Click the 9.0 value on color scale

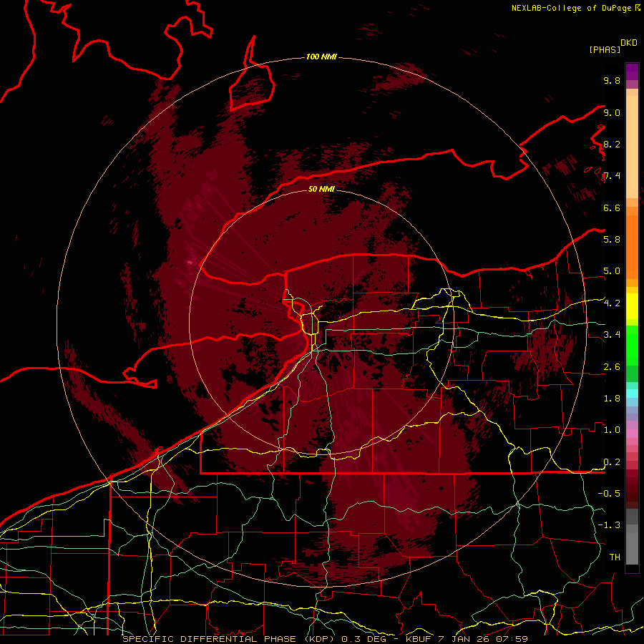[x=612, y=112]
